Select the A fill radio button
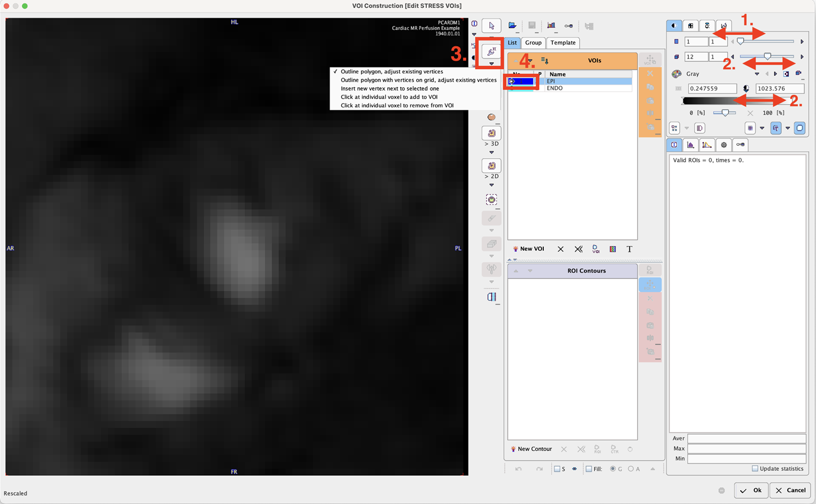The height and width of the screenshot is (504, 816). (x=631, y=469)
